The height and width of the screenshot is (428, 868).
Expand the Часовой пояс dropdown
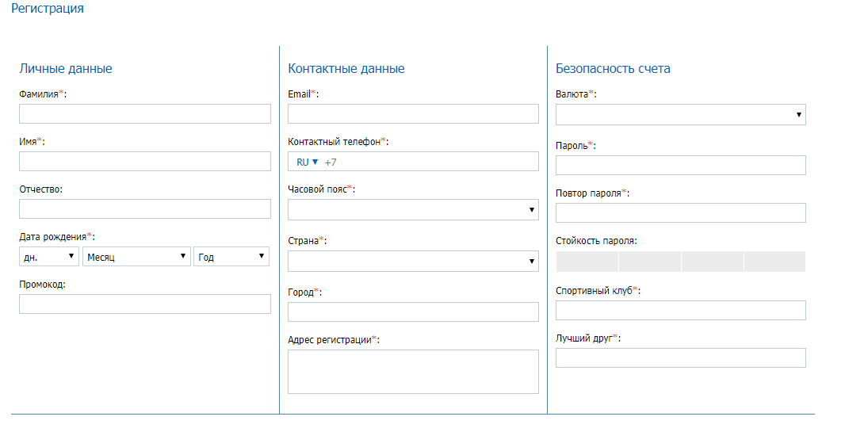(x=413, y=210)
